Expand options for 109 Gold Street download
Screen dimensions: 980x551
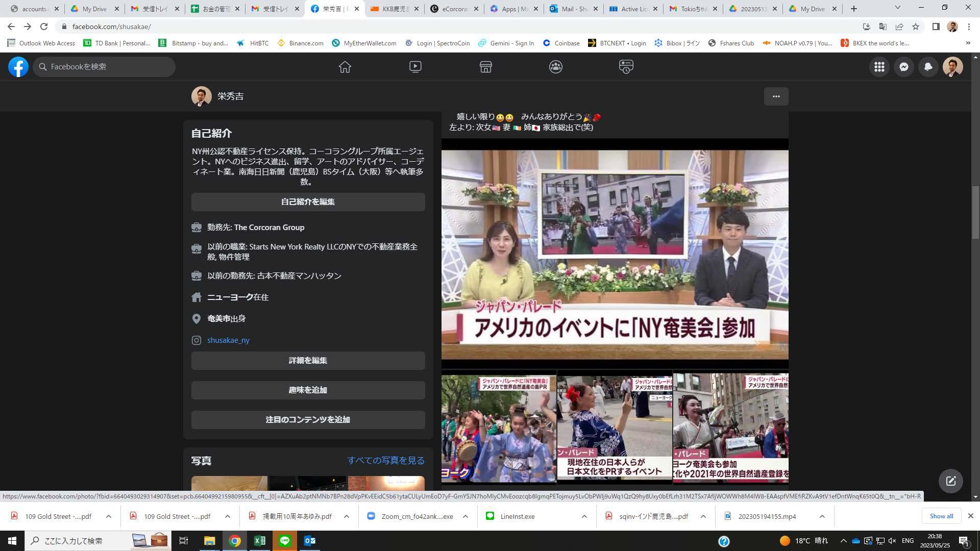tap(109, 516)
